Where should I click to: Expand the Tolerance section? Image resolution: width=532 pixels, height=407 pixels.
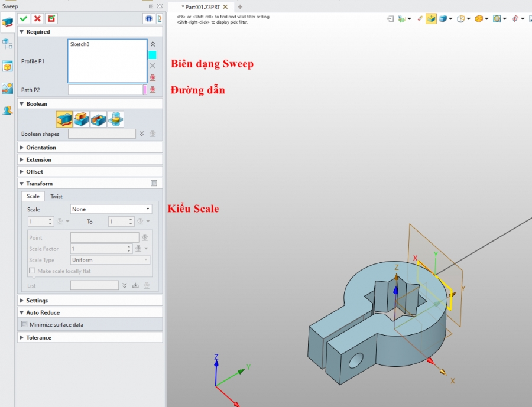point(22,337)
